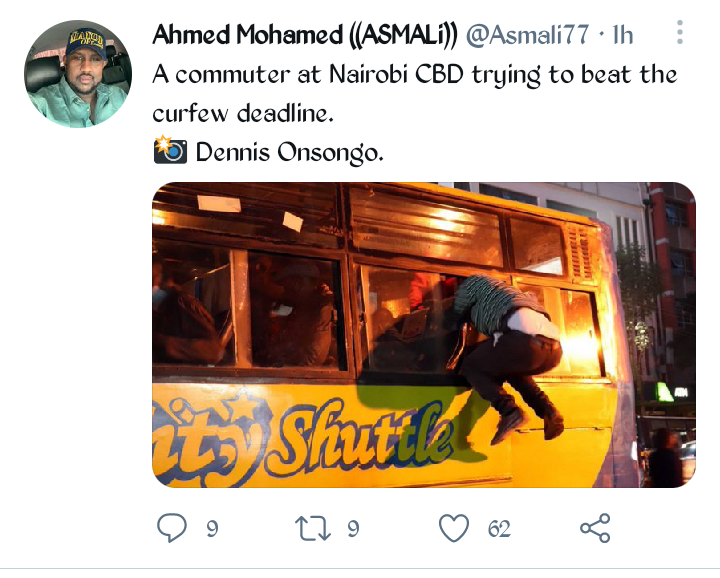Click the 'curfew deadline.' text line
The height and width of the screenshot is (578, 720).
[243, 113]
